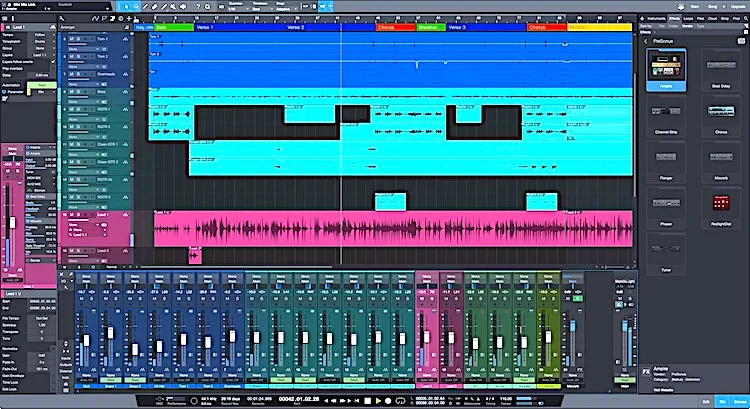Mute the Tom 2 track
Screen dimensions: 750x409
point(71,56)
